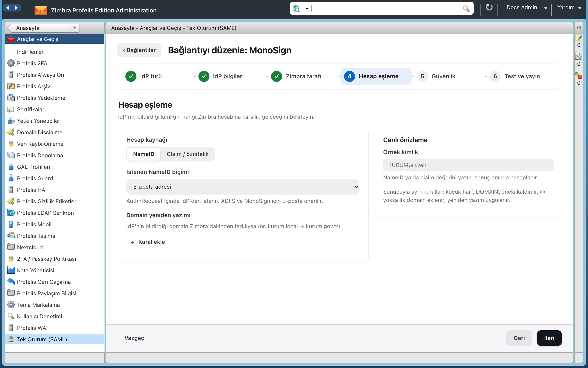Click the magnifier search button

coord(466,9)
